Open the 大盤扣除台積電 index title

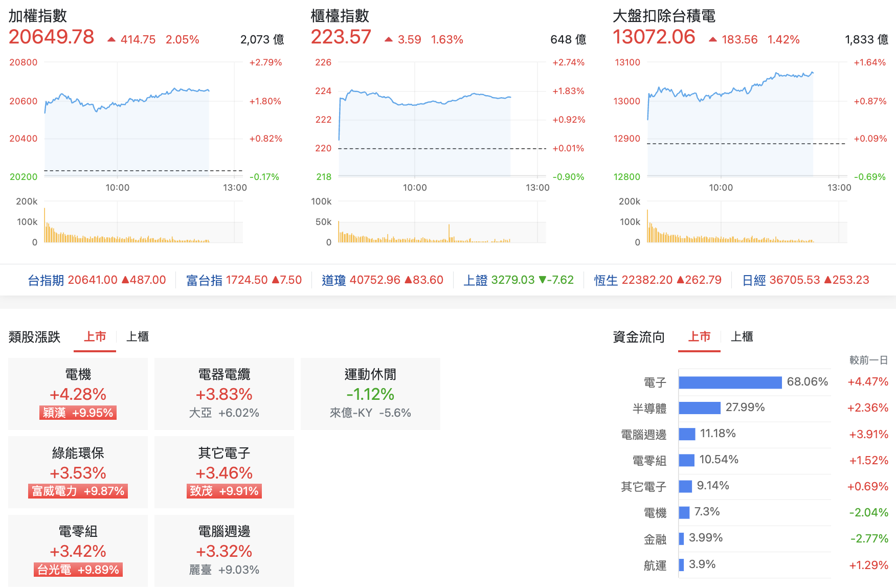pos(664,16)
